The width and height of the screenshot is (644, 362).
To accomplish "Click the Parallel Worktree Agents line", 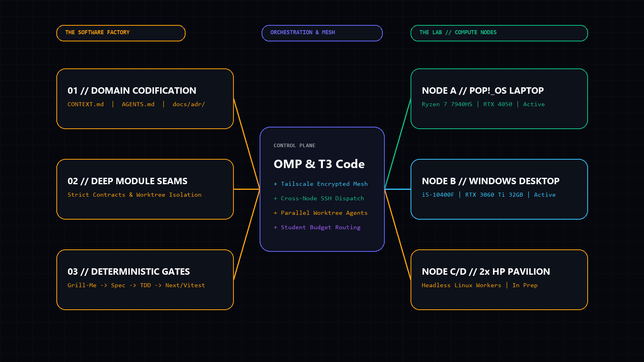I will click(x=321, y=213).
